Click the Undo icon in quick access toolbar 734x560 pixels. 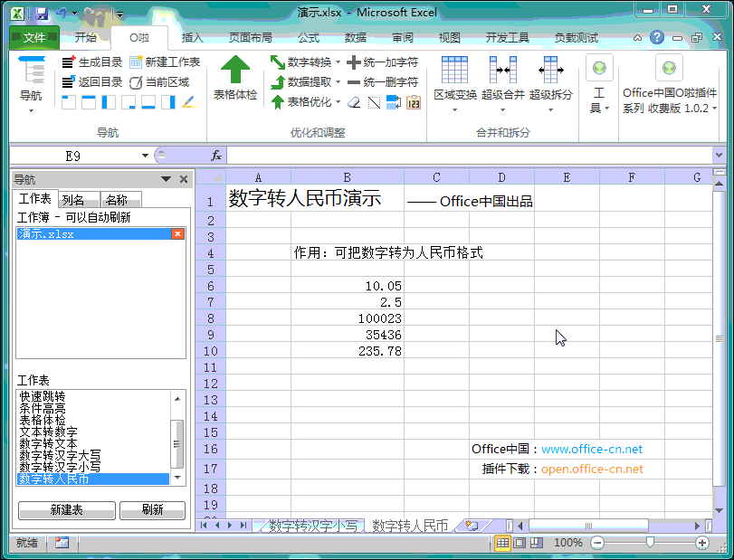[62, 14]
